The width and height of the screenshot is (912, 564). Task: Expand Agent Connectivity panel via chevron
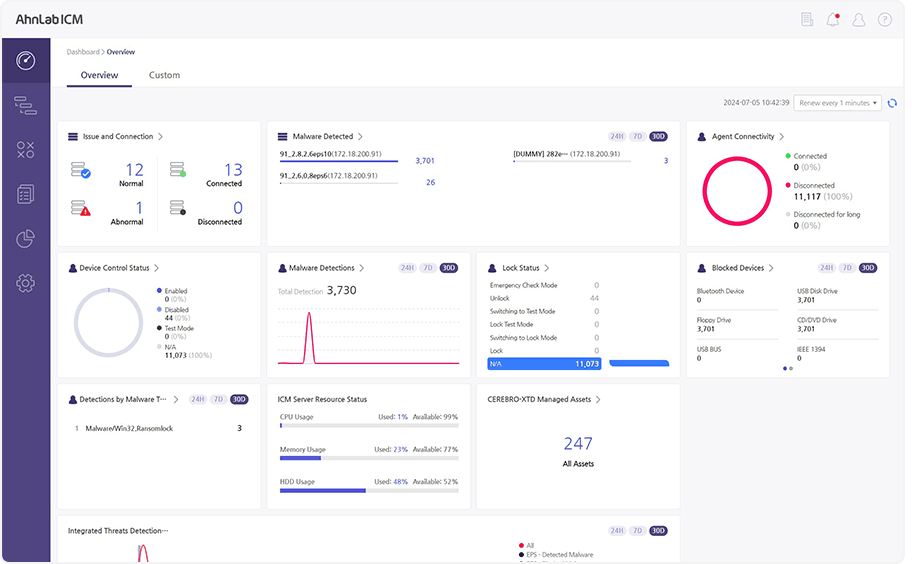click(x=782, y=137)
